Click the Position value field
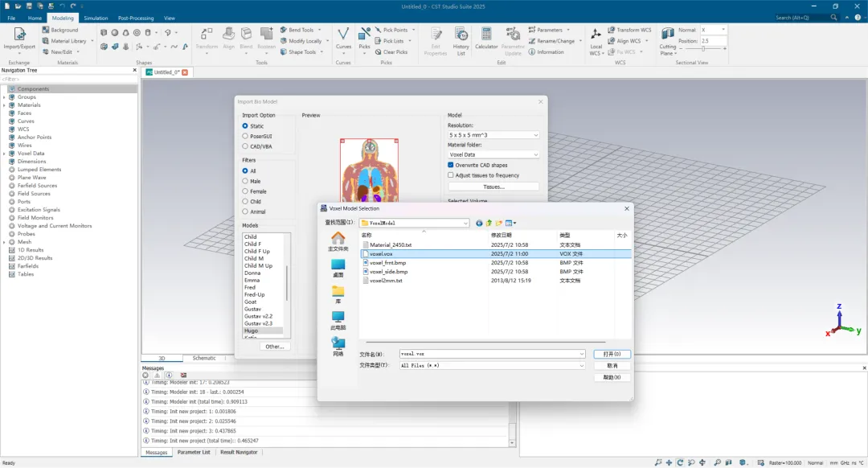 [713, 41]
